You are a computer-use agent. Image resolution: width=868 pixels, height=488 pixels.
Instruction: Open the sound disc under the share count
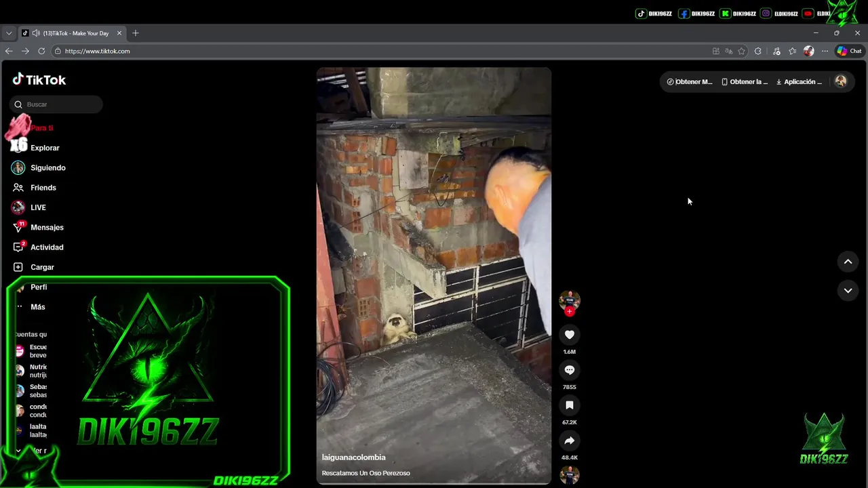(570, 475)
